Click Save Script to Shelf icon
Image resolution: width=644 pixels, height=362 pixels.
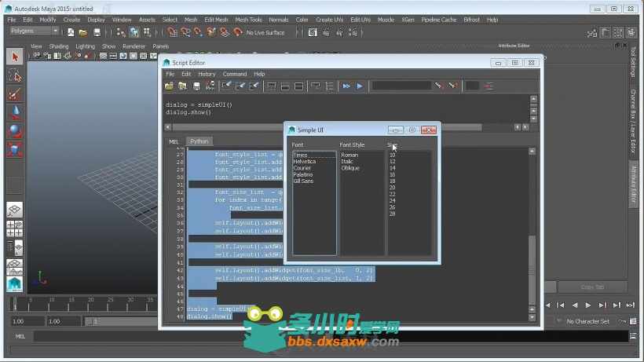click(210, 86)
